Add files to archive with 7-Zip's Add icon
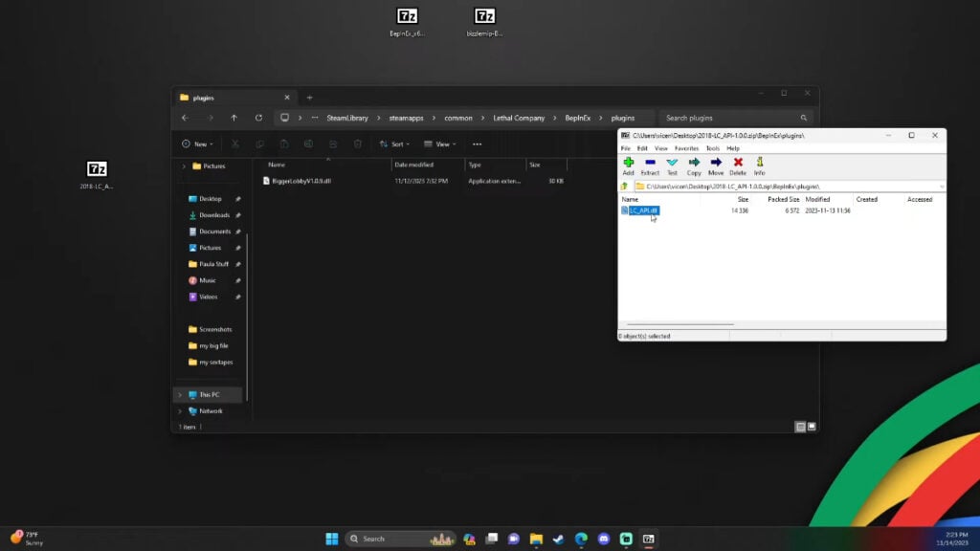The image size is (980, 551). (629, 164)
